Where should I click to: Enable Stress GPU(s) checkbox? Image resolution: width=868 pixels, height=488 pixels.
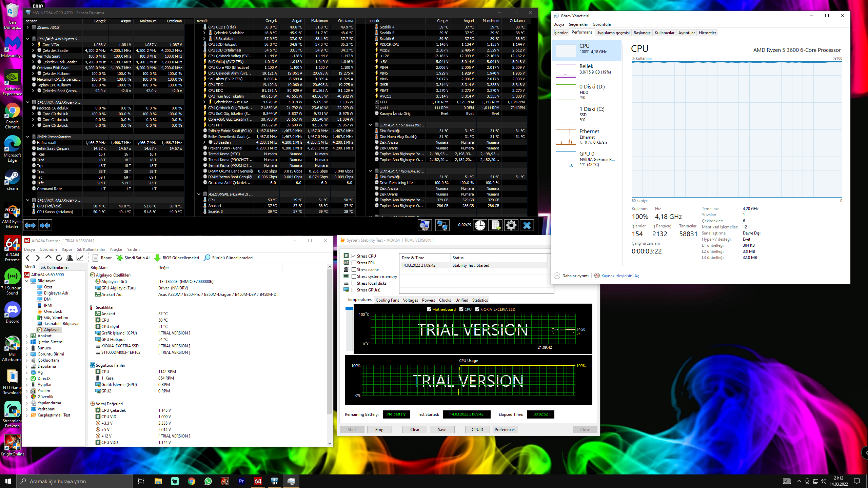354,290
